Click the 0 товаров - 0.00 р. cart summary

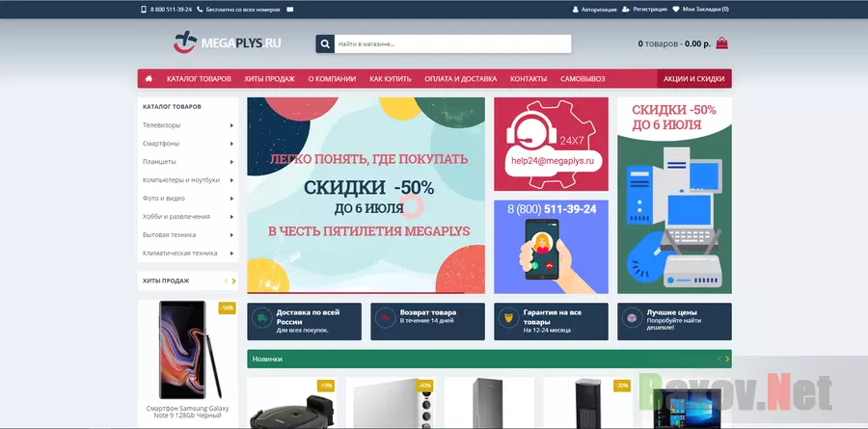pos(674,43)
